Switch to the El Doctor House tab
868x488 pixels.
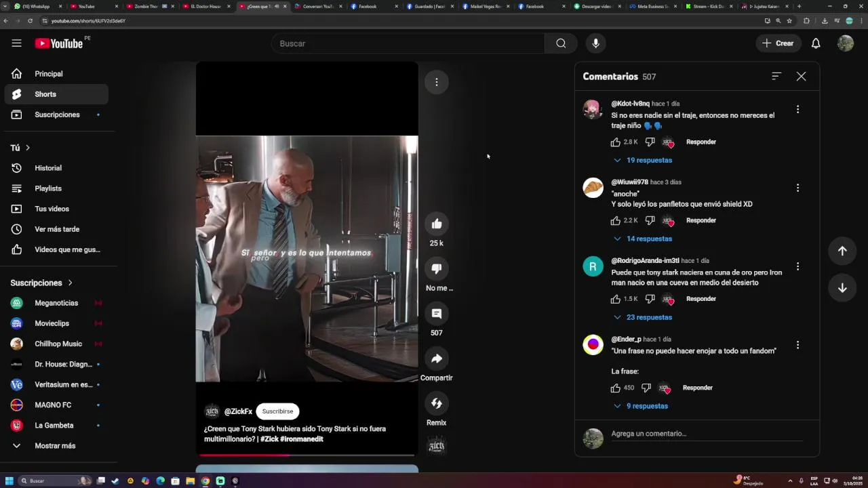point(206,6)
